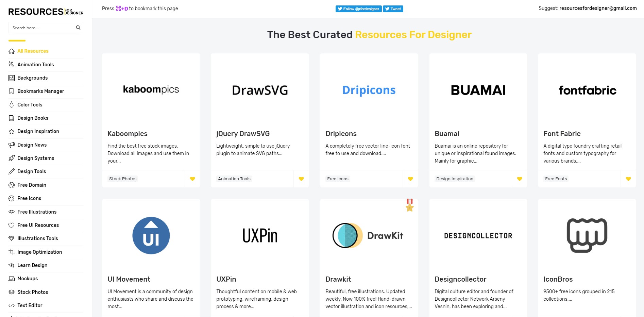Image resolution: width=644 pixels, height=317 pixels.
Task: Open the BUAMAI logo thumbnail
Action: (478, 90)
